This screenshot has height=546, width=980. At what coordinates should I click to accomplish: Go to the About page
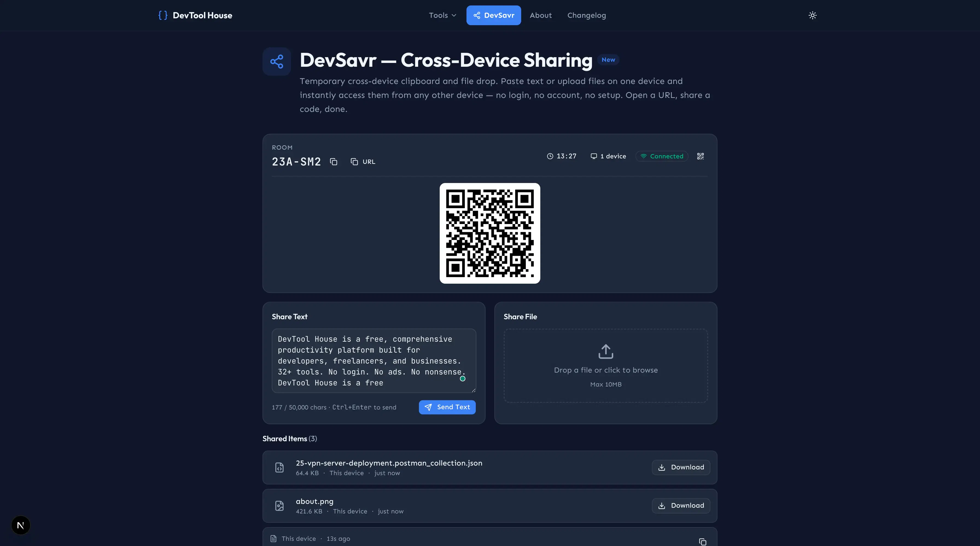coord(541,15)
